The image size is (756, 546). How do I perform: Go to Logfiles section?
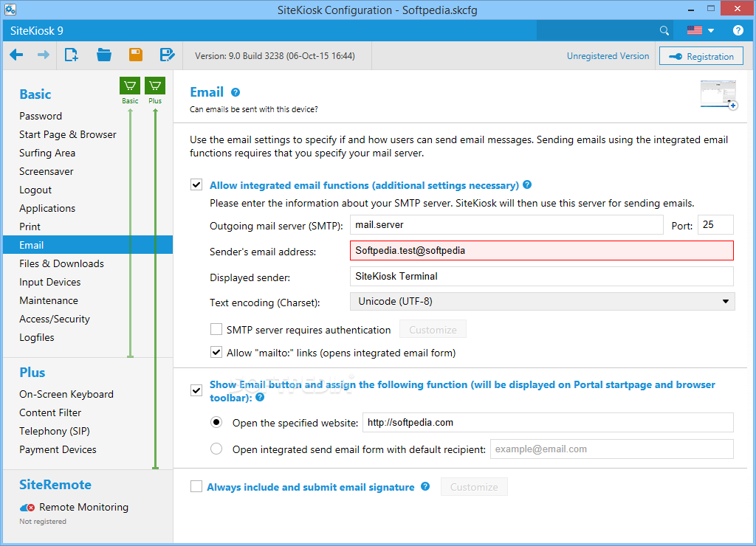[37, 337]
